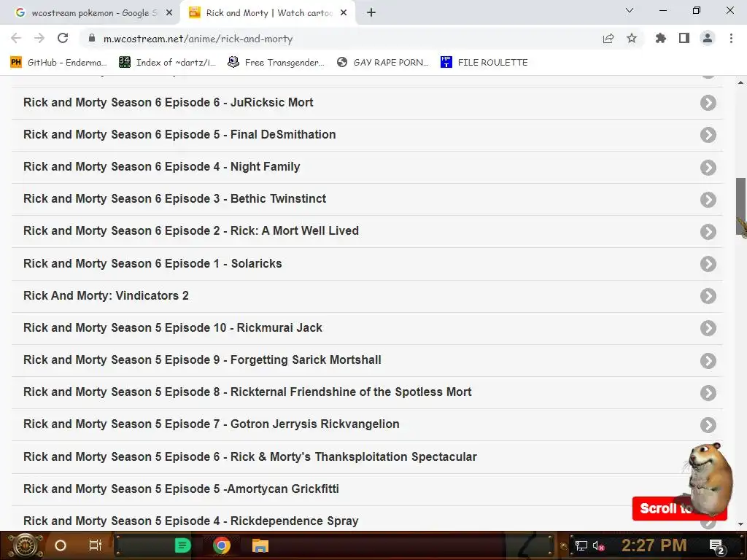747x560 pixels.
Task: Open network icon in system tray
Action: pyautogui.click(x=581, y=545)
